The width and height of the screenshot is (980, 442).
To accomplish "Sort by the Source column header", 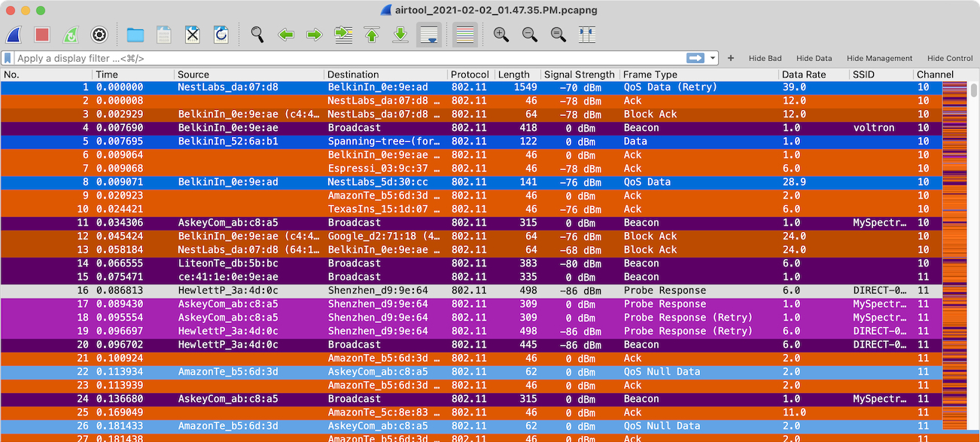I will tap(249, 75).
